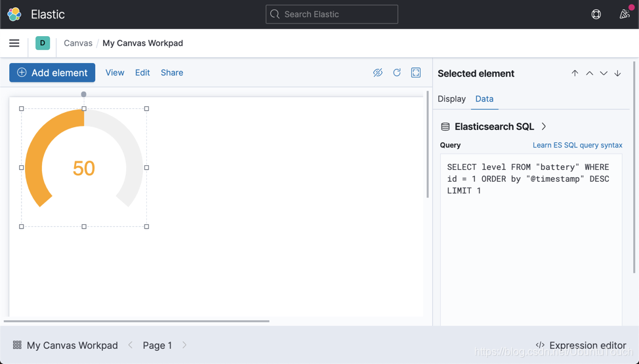This screenshot has width=639, height=364.
Task: Open the Edit menu
Action: [x=142, y=73]
